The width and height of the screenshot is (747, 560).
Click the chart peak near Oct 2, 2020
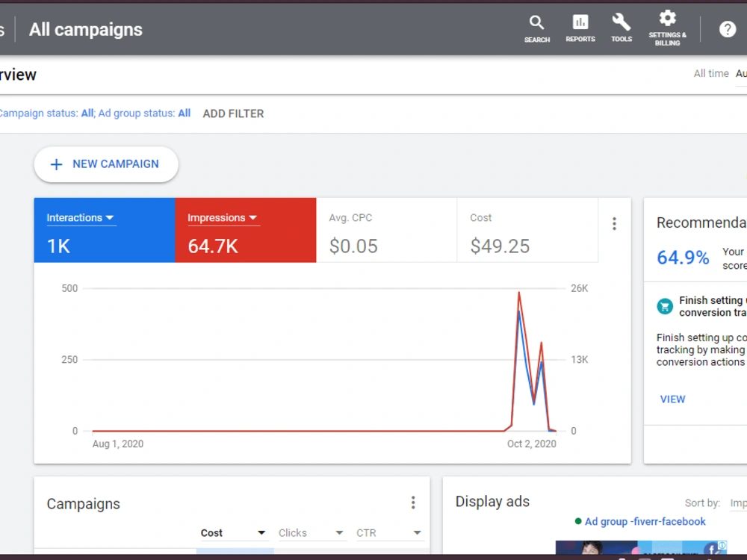[519, 293]
